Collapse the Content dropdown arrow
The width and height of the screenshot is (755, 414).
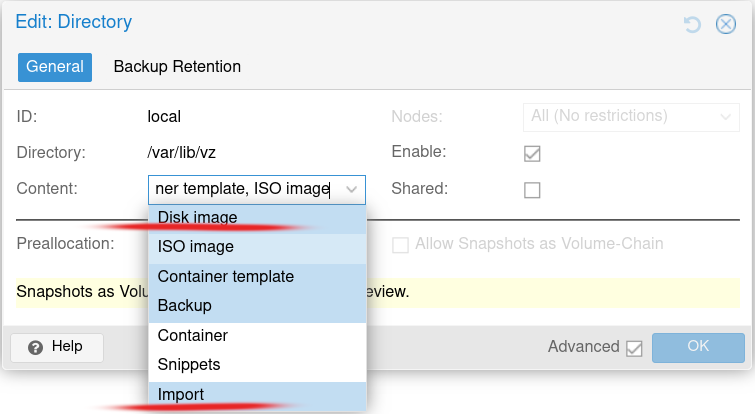[352, 190]
